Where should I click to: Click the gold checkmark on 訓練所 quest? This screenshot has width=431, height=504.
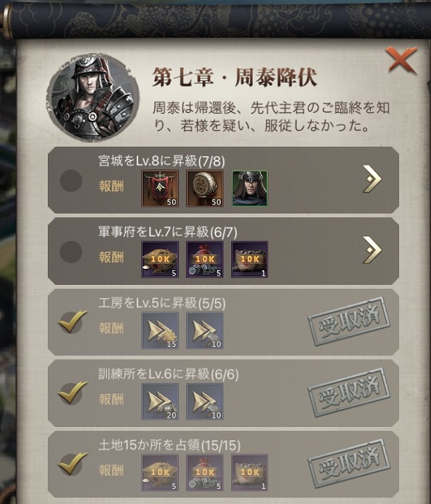pyautogui.click(x=72, y=392)
